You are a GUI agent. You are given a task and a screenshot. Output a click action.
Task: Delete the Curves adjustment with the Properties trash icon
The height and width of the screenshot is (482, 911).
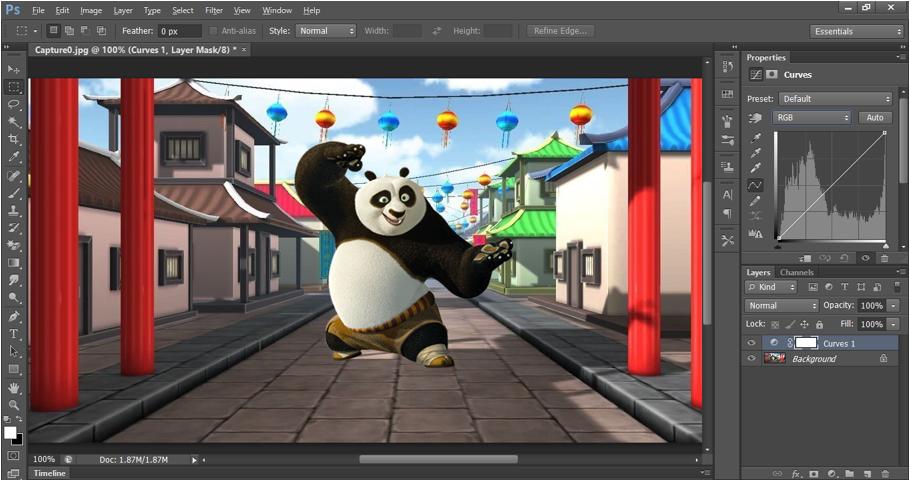[884, 258]
